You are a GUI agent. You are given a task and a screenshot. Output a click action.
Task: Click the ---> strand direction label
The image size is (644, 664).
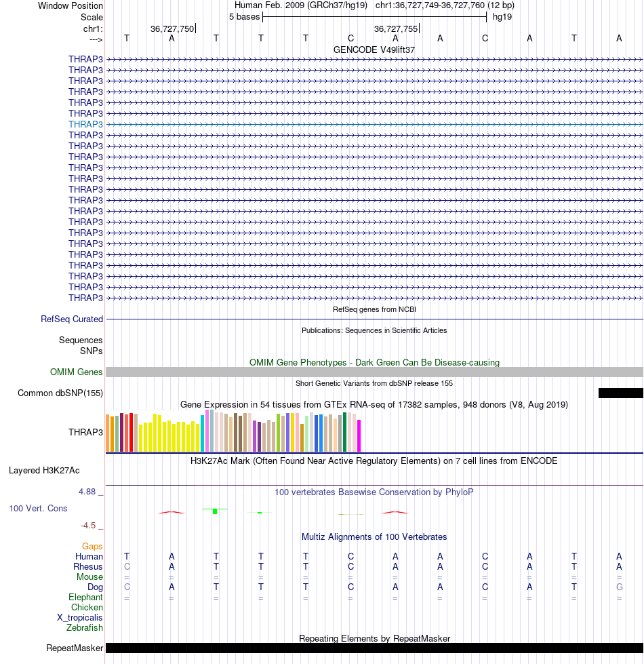click(x=96, y=40)
